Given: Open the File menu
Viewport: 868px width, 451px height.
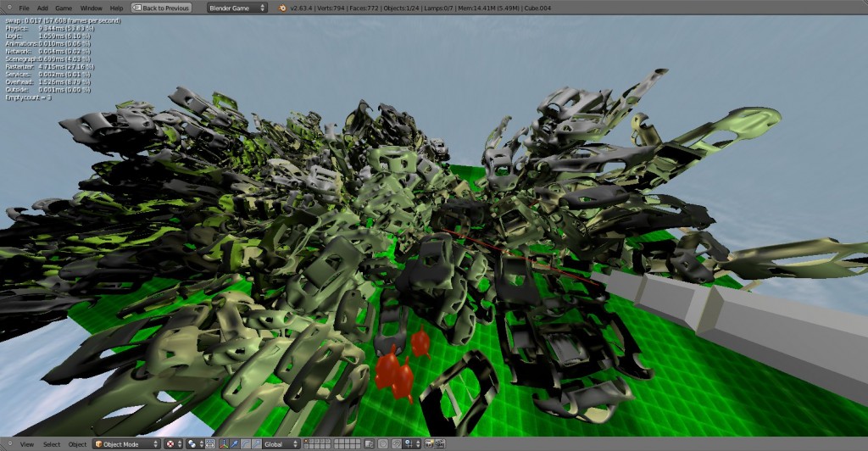Looking at the screenshot, I should 24,8.
